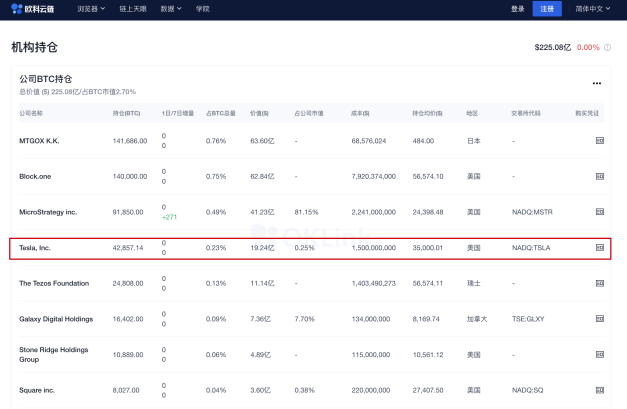Click the 持仓均价 column header
Image resolution: width=627 pixels, height=409 pixels.
427,113
